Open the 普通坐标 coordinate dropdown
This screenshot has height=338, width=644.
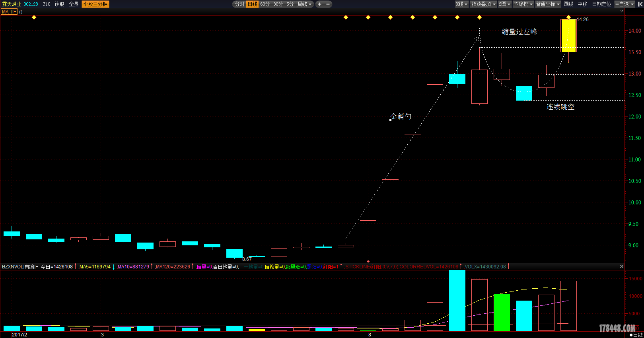(548, 4)
